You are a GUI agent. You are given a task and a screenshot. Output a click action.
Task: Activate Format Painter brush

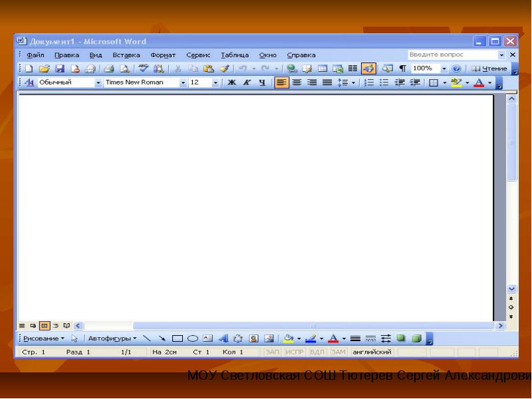[x=224, y=69]
